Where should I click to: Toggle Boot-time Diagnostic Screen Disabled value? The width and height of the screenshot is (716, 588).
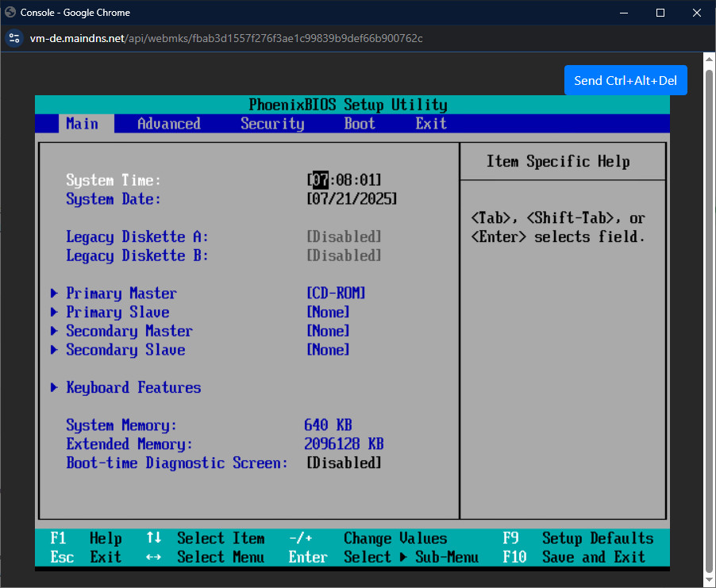pyautogui.click(x=344, y=463)
